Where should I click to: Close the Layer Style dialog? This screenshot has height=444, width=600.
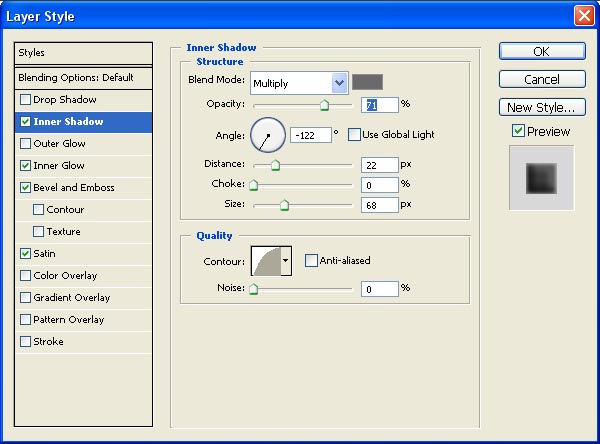pyautogui.click(x=584, y=16)
